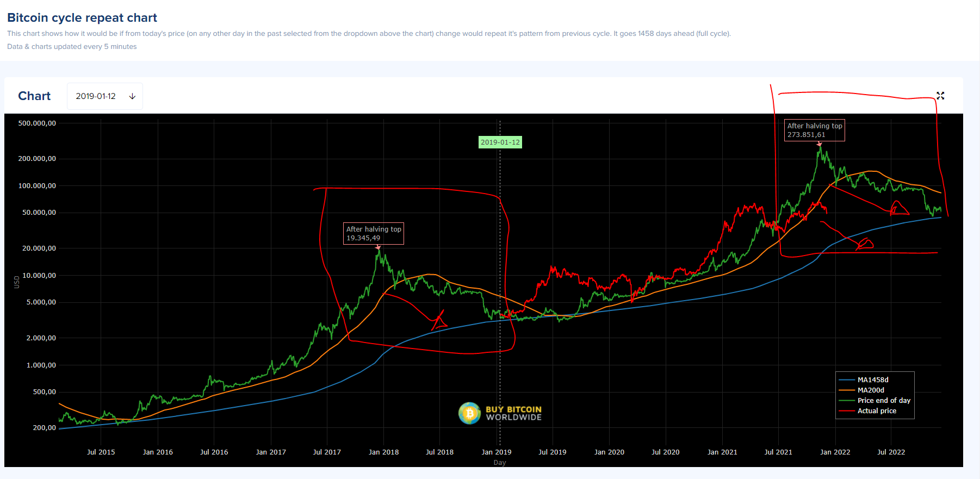
Task: Click the 10.000,00 y-axis value
Action: (x=39, y=276)
